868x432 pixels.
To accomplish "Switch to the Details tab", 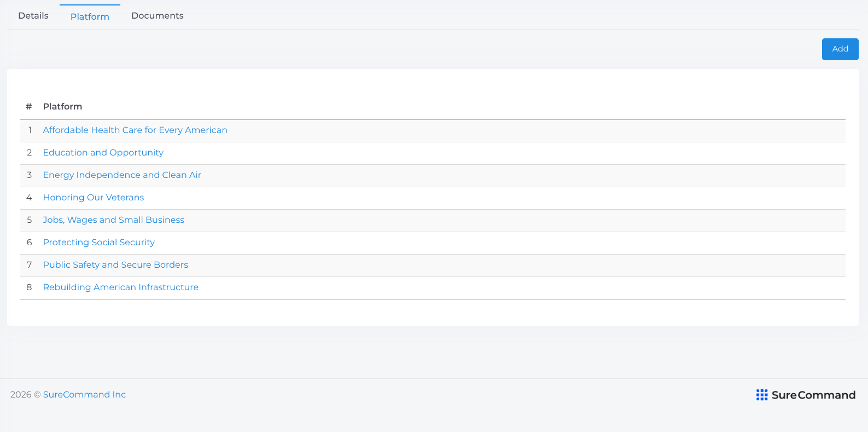I will tap(33, 16).
